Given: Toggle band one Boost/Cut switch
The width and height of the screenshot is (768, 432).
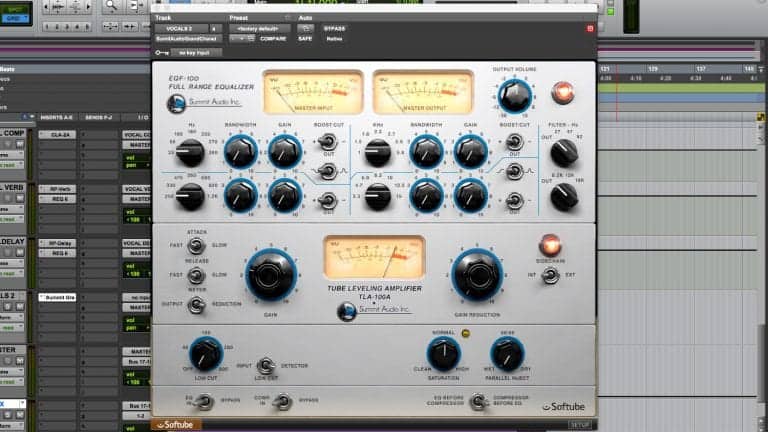Looking at the screenshot, I should pos(328,142).
